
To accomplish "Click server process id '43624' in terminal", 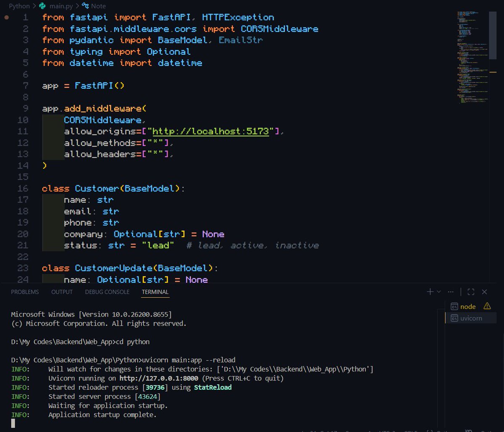I will (x=147, y=397).
